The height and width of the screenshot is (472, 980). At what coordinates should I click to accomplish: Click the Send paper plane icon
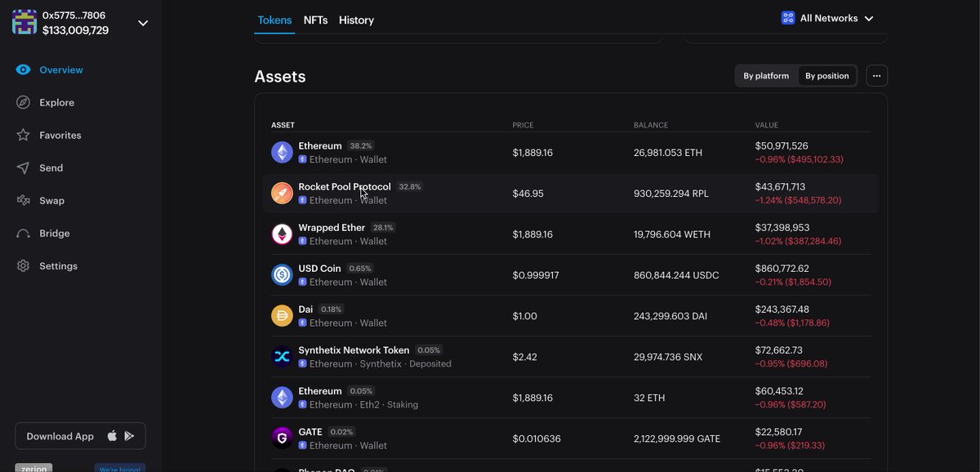click(23, 168)
